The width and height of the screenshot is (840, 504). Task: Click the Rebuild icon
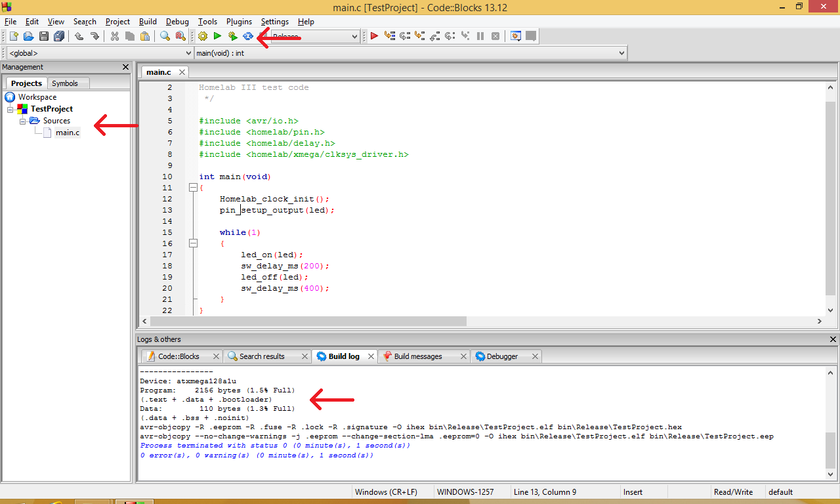247,36
